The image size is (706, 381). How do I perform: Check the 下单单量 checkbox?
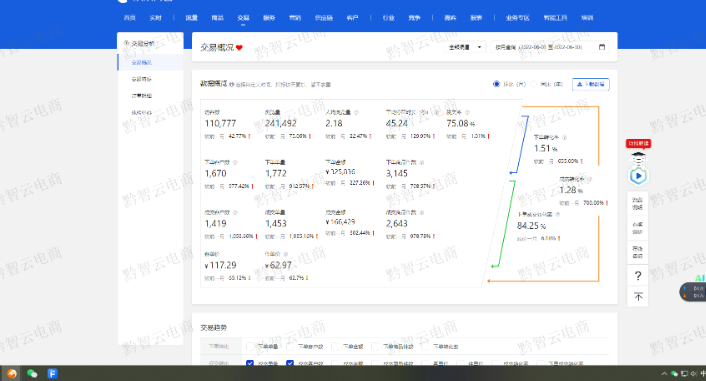click(250, 346)
